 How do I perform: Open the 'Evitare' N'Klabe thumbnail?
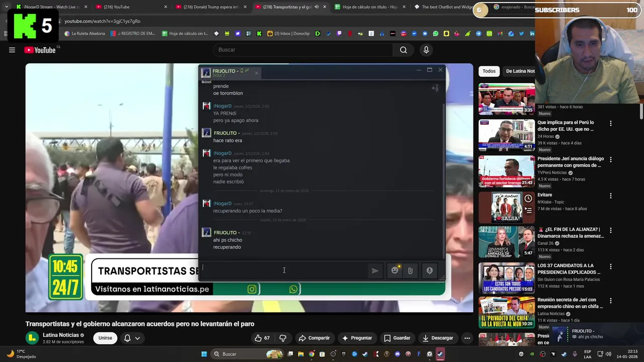coord(506,207)
